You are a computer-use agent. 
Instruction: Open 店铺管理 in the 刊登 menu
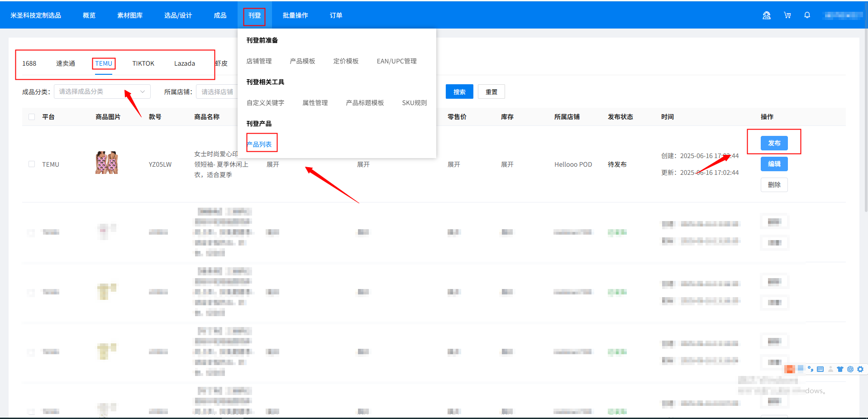click(x=259, y=61)
